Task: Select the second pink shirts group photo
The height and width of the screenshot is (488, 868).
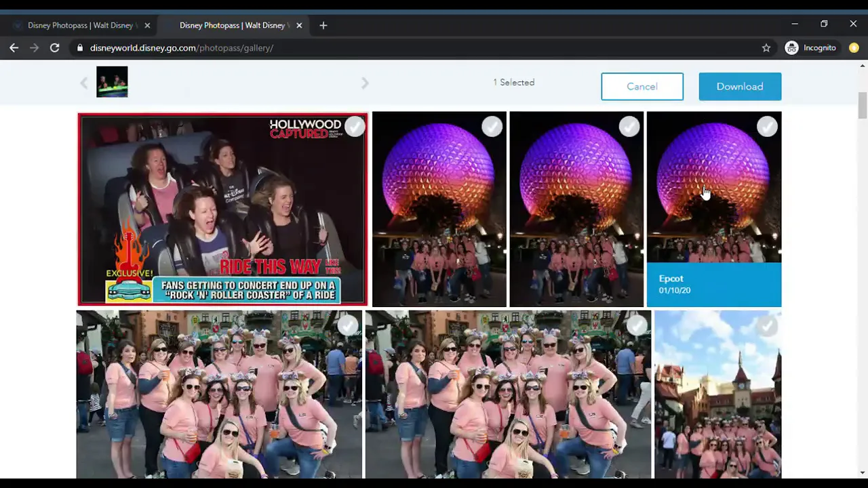Action: (637, 326)
